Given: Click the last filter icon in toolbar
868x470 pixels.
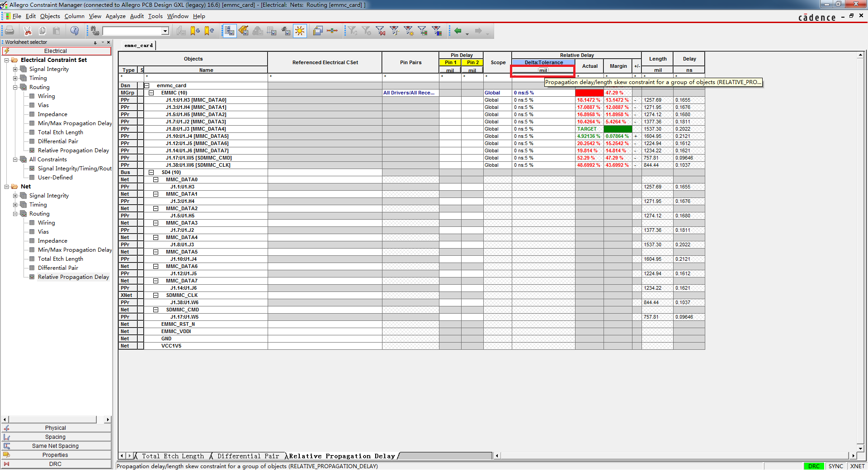Looking at the screenshot, I should click(x=437, y=31).
